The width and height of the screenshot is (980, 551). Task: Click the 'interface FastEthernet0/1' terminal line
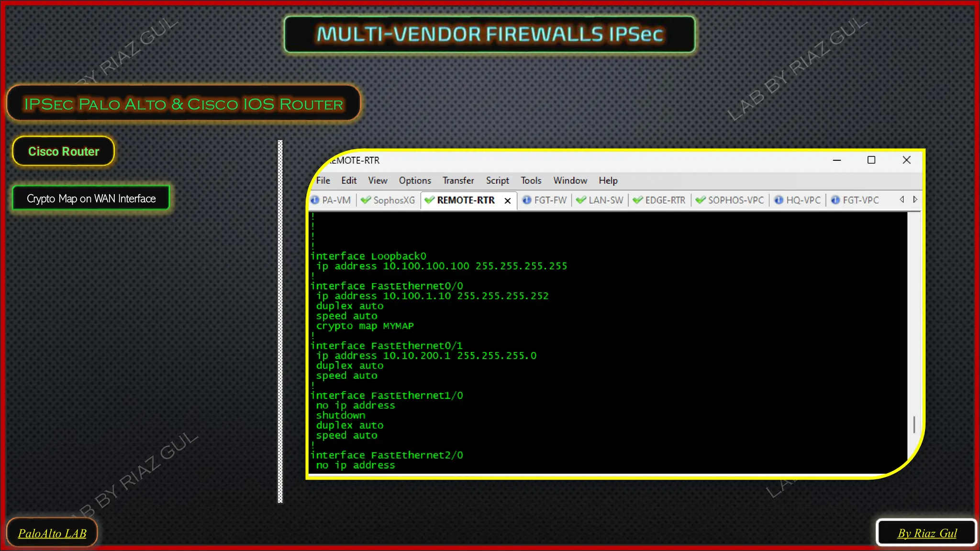coord(387,346)
